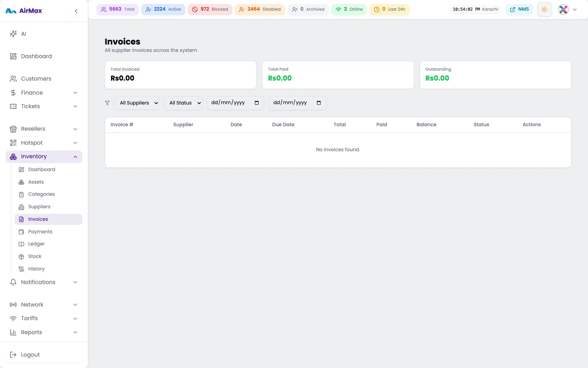Open the first date picker calendar icon

point(257,103)
